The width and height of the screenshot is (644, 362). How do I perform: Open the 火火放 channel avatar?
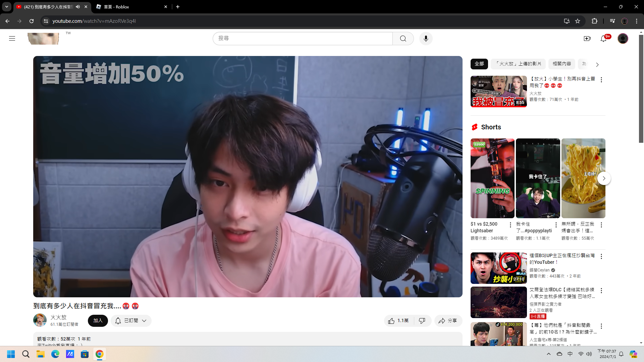(x=40, y=320)
